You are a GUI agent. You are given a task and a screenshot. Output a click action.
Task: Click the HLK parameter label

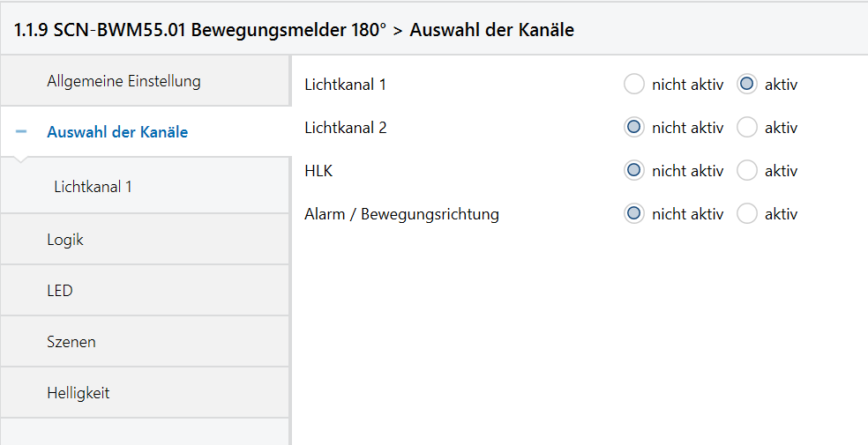[318, 171]
